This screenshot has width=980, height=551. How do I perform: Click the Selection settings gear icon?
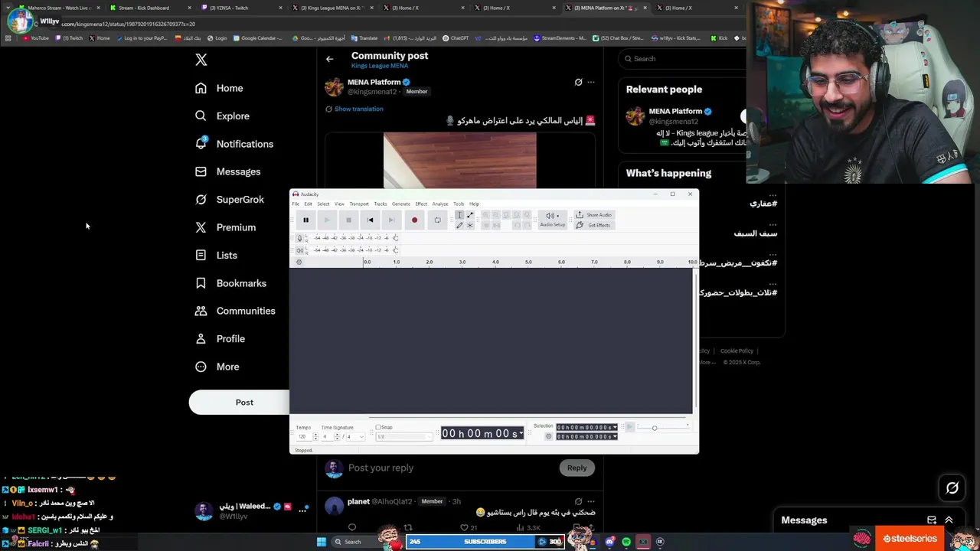(548, 436)
